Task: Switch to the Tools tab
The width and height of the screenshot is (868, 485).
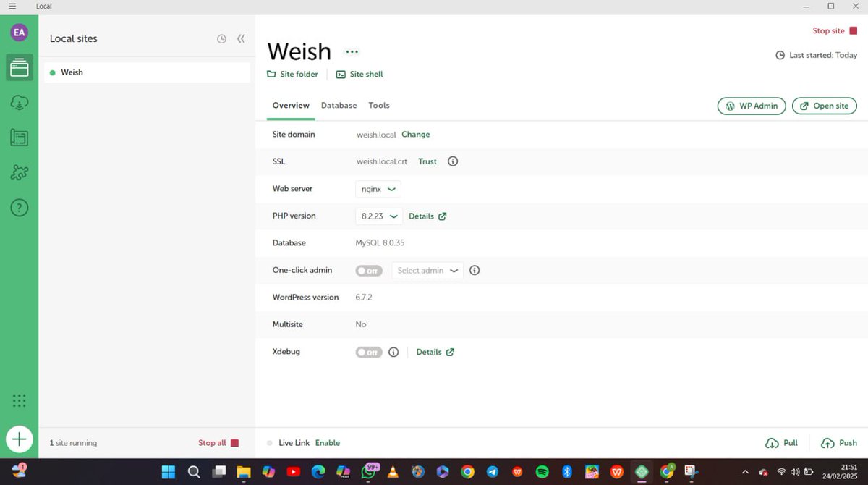Action: (x=379, y=106)
